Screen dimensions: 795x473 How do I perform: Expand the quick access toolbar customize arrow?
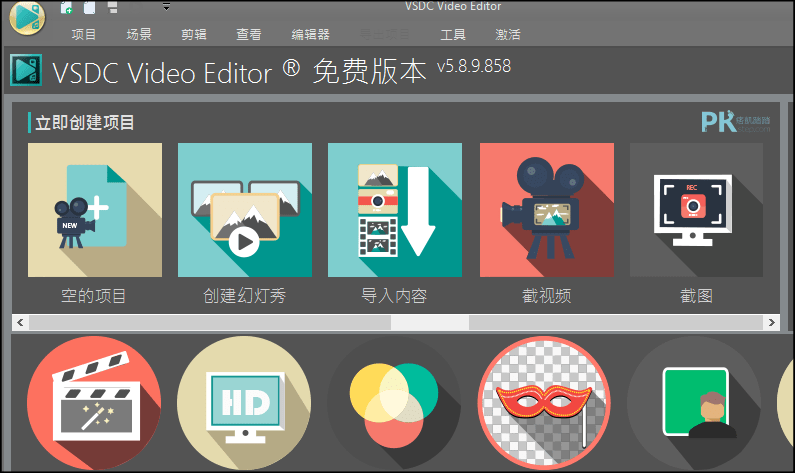(166, 7)
